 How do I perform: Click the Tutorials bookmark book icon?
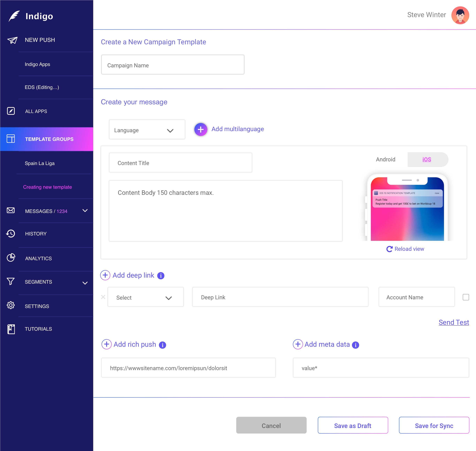click(x=11, y=329)
